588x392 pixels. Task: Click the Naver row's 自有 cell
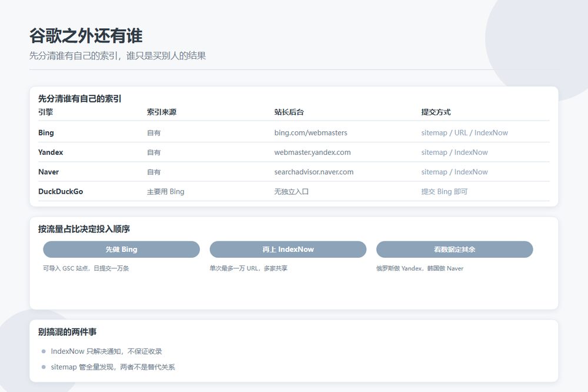coord(153,172)
